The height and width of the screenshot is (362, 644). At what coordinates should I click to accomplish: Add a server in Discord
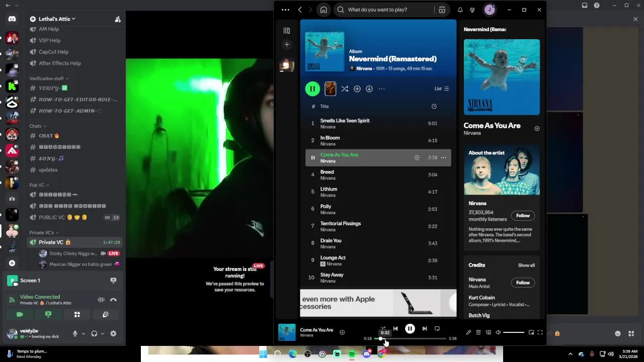[x=12, y=263]
